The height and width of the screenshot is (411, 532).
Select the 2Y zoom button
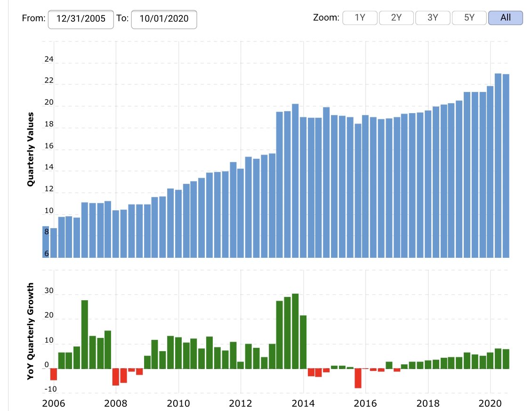396,17
